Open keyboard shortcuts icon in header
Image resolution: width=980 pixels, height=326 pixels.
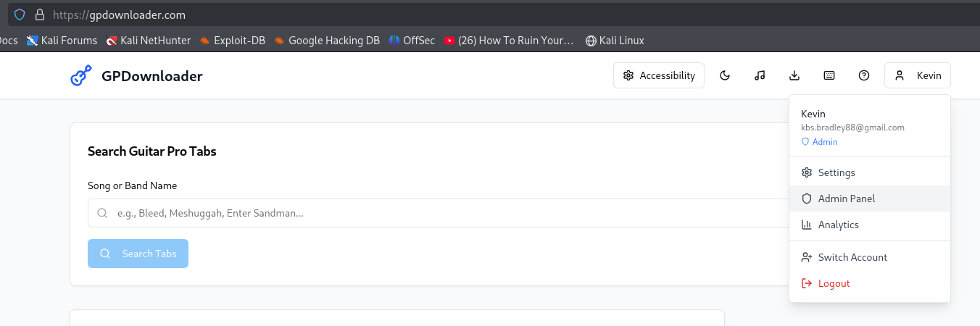point(829,76)
